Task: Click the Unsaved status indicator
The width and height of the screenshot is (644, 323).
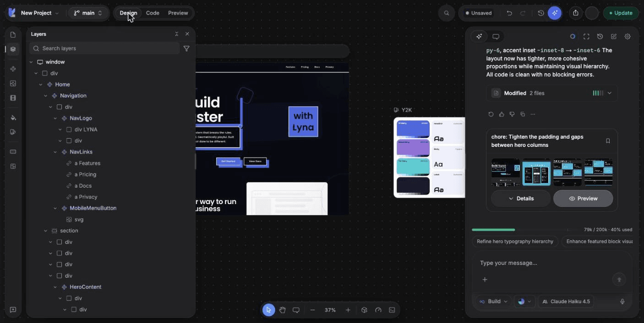Action: (479, 13)
